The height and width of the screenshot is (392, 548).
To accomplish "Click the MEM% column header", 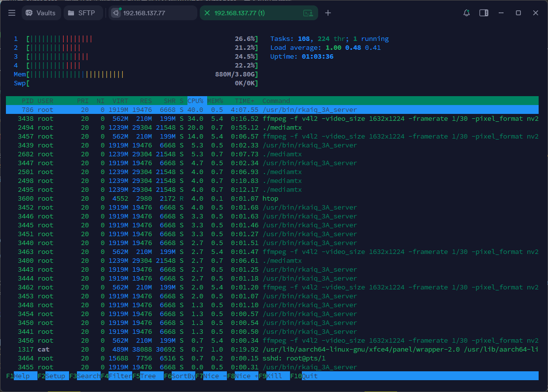I will [x=215, y=101].
